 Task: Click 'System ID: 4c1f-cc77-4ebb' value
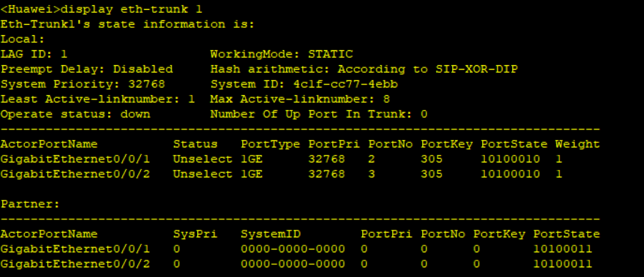[304, 84]
